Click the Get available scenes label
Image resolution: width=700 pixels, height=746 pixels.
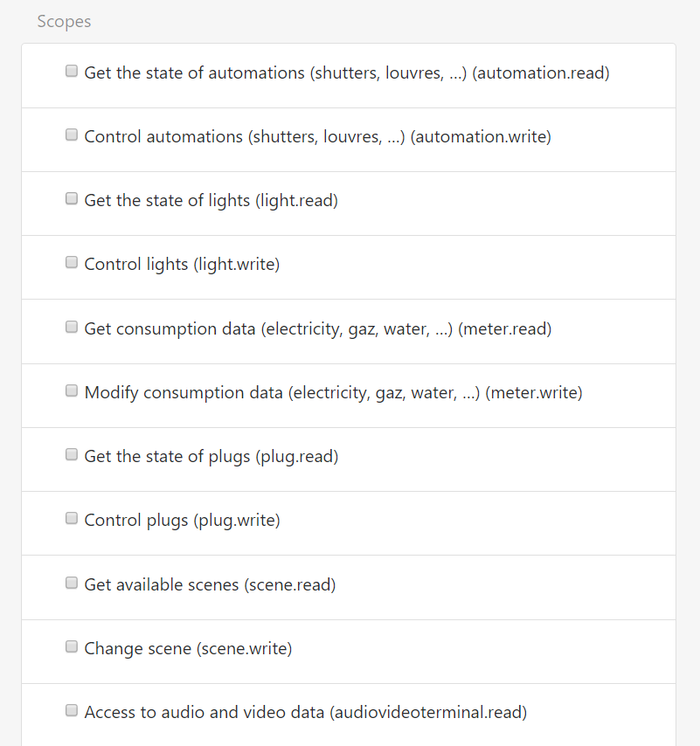[210, 584]
